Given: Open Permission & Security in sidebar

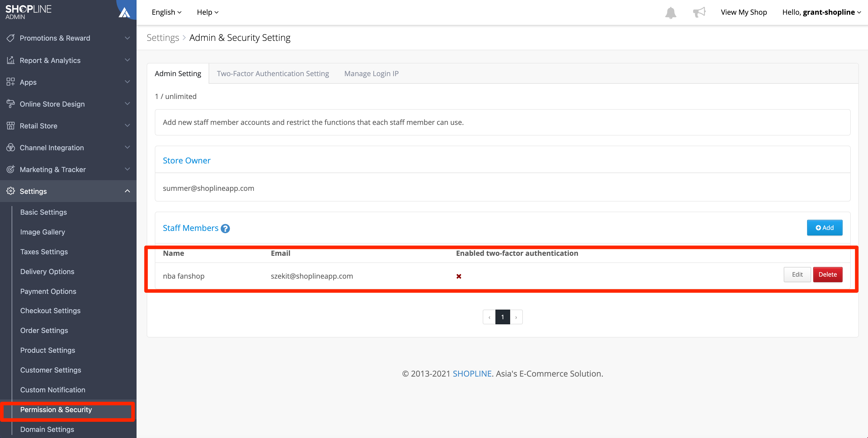Looking at the screenshot, I should coord(56,410).
